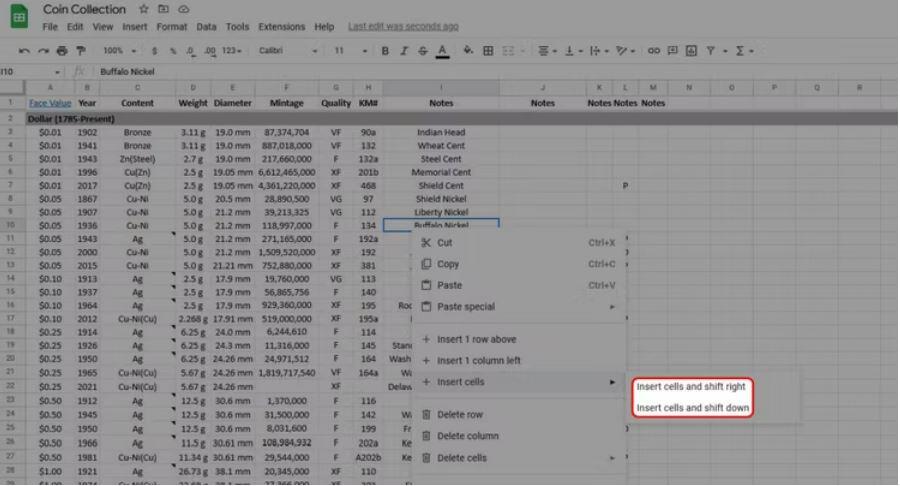Viewport: 900px width, 486px height.
Task: Open the Borders tool in toolbar
Action: tap(488, 50)
